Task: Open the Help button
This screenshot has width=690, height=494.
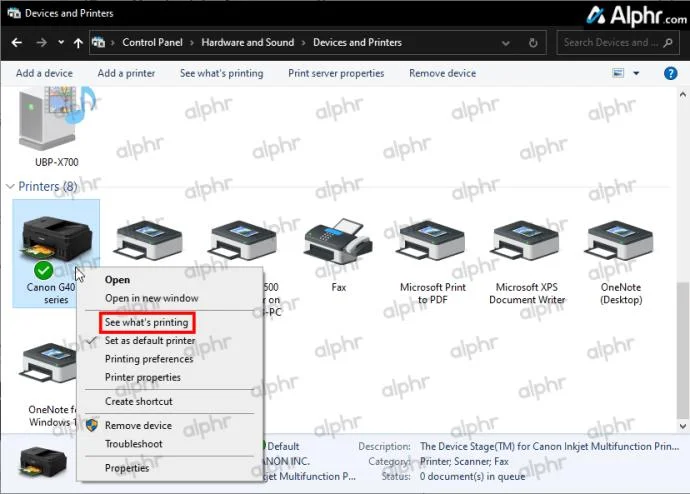Action: [x=671, y=73]
